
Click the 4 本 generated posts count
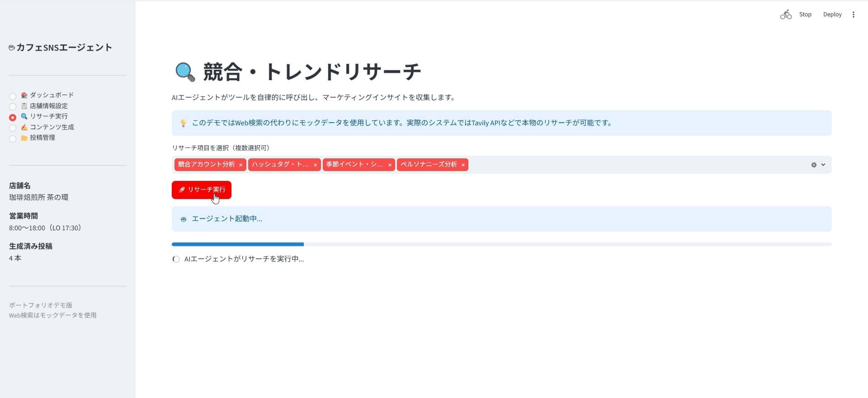coord(15,258)
